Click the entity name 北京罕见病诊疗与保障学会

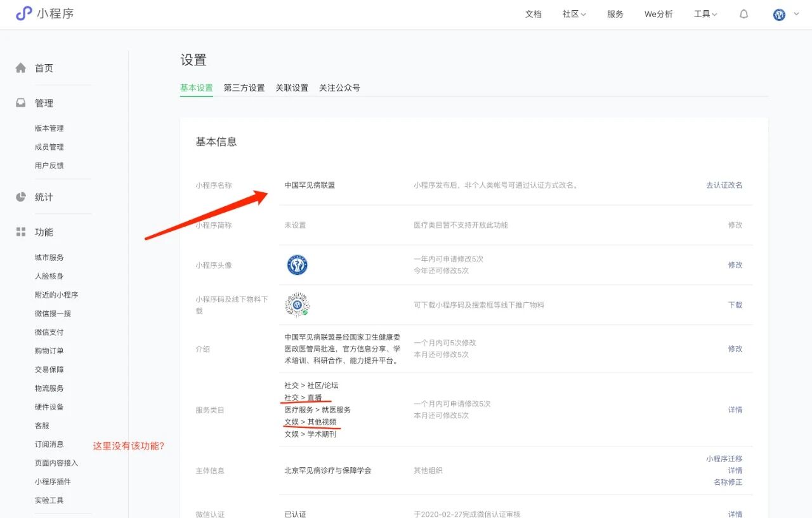click(328, 470)
